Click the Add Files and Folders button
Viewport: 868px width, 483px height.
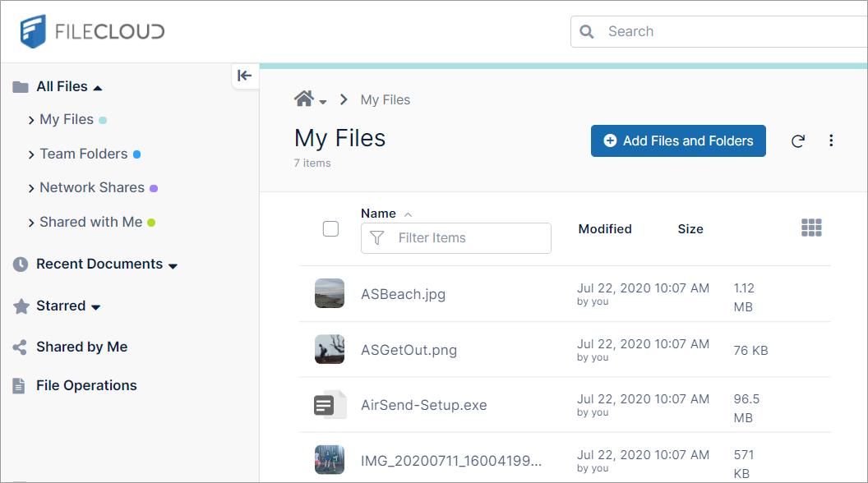pyautogui.click(x=678, y=140)
